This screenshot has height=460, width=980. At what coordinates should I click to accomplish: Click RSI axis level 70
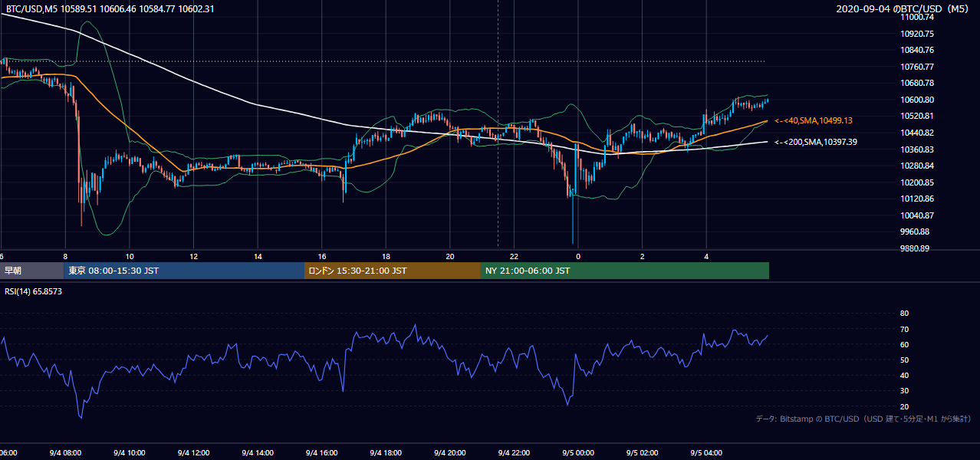pyautogui.click(x=904, y=329)
